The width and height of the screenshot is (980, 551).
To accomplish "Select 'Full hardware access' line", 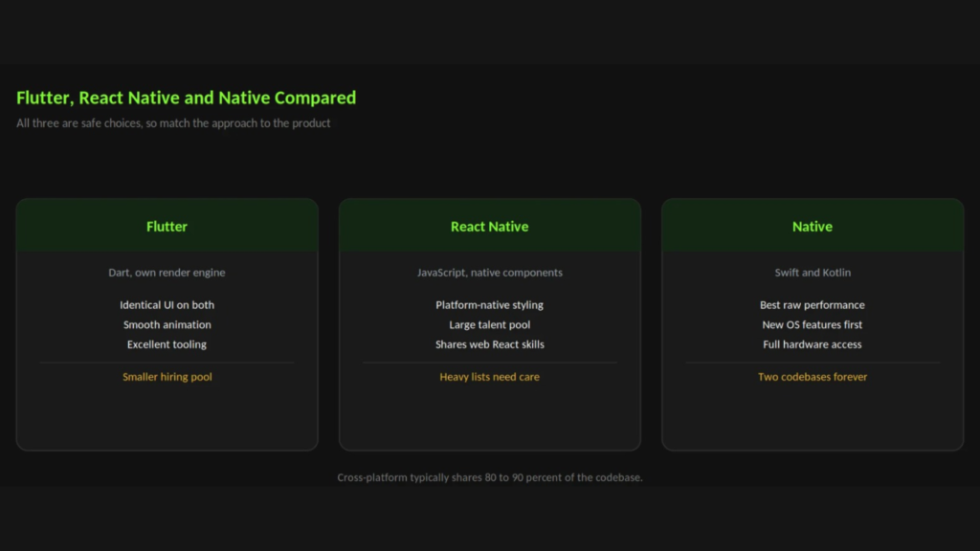I will click(813, 344).
